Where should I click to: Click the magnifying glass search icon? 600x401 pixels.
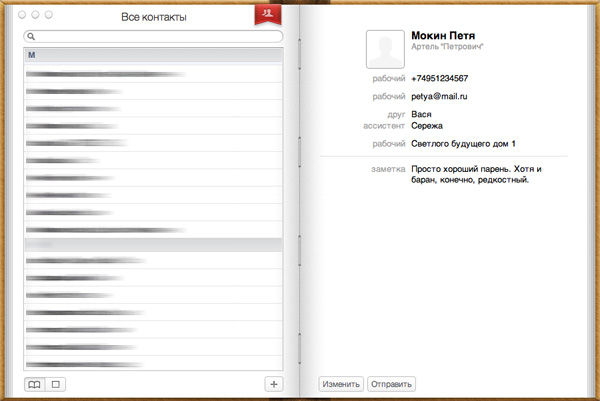tap(32, 36)
